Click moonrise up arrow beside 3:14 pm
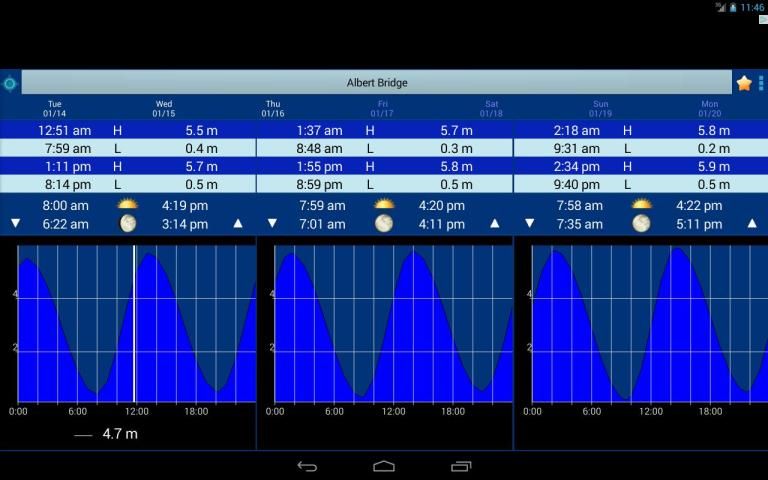Screen dimensions: 768x480 click(238, 224)
